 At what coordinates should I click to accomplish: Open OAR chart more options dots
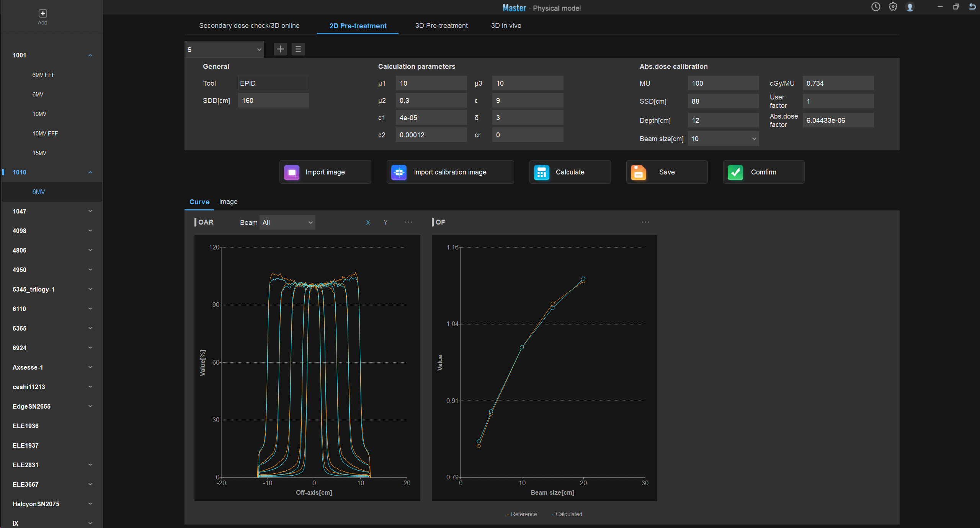coord(408,222)
